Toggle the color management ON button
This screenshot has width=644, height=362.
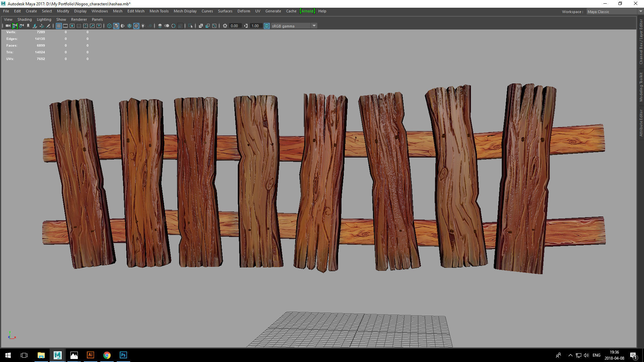(x=267, y=26)
